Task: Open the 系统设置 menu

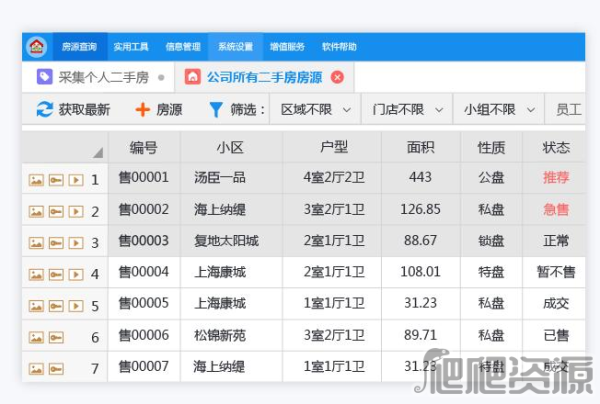Action: (x=235, y=47)
